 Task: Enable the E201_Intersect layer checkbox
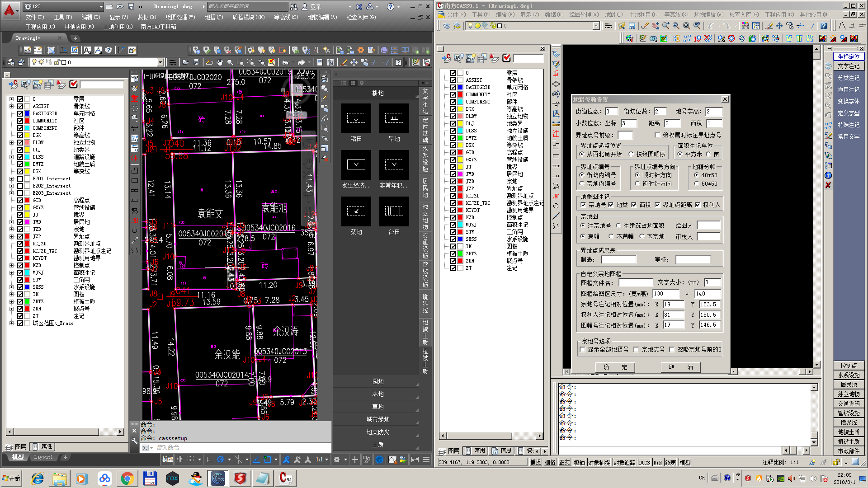(x=20, y=178)
